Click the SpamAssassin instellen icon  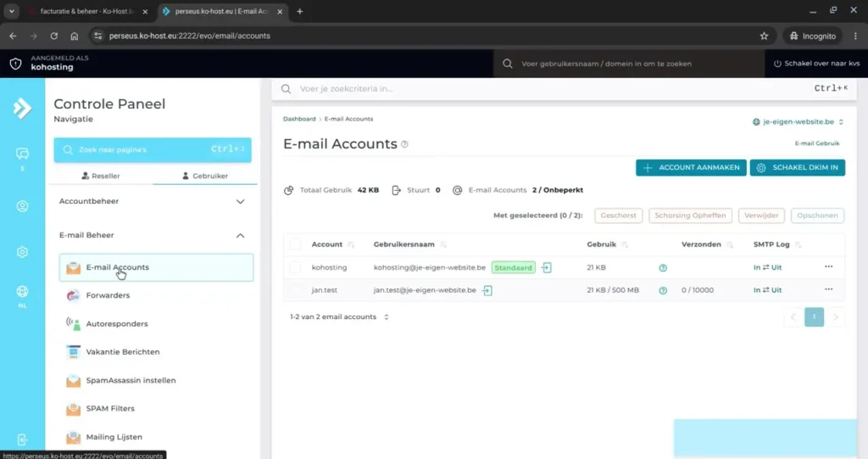(x=73, y=380)
